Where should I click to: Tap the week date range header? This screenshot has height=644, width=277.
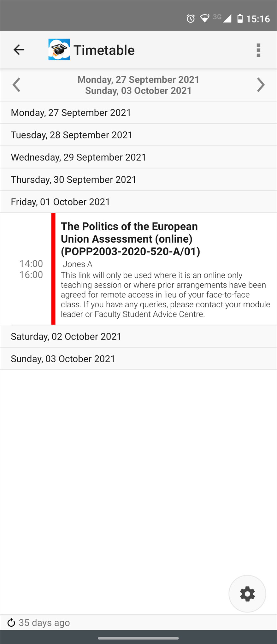[138, 85]
